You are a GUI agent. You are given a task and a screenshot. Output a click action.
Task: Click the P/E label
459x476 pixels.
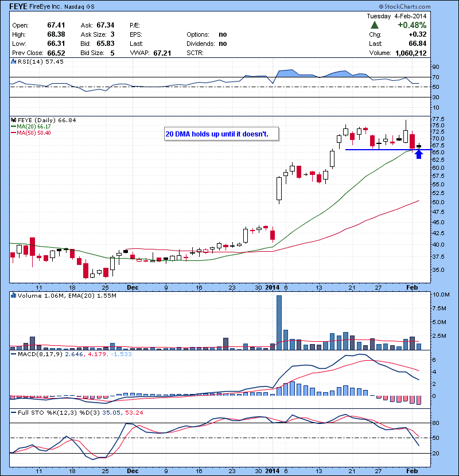pyautogui.click(x=135, y=25)
